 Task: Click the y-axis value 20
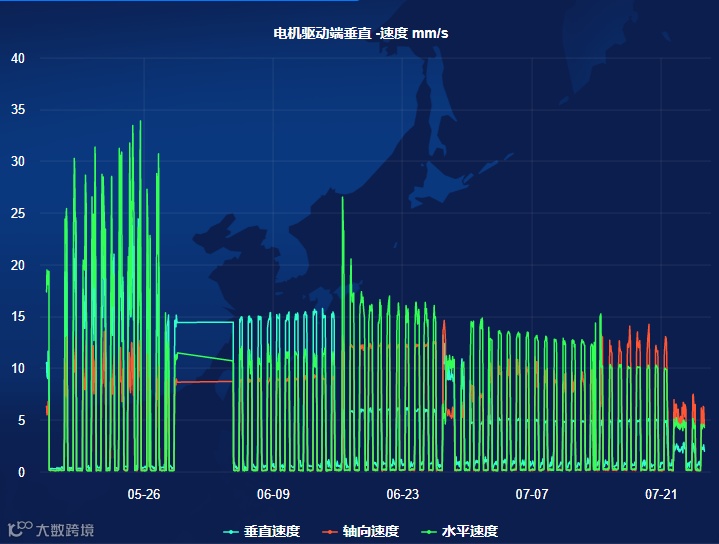[x=18, y=265]
